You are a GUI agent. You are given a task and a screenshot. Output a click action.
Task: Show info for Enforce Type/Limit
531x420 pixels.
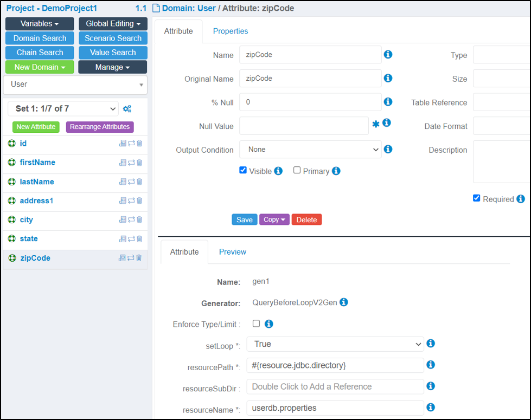pos(269,324)
